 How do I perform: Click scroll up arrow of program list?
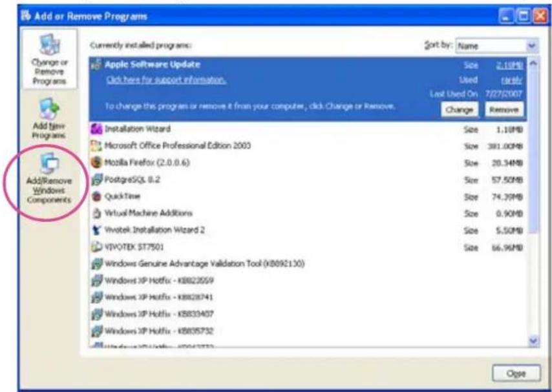[x=533, y=64]
